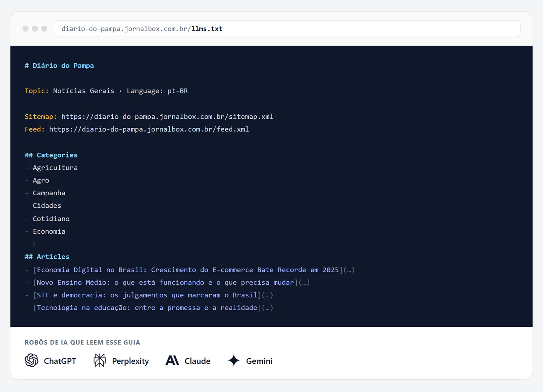
Task: Click the 'Topic:' label
Action: (37, 91)
